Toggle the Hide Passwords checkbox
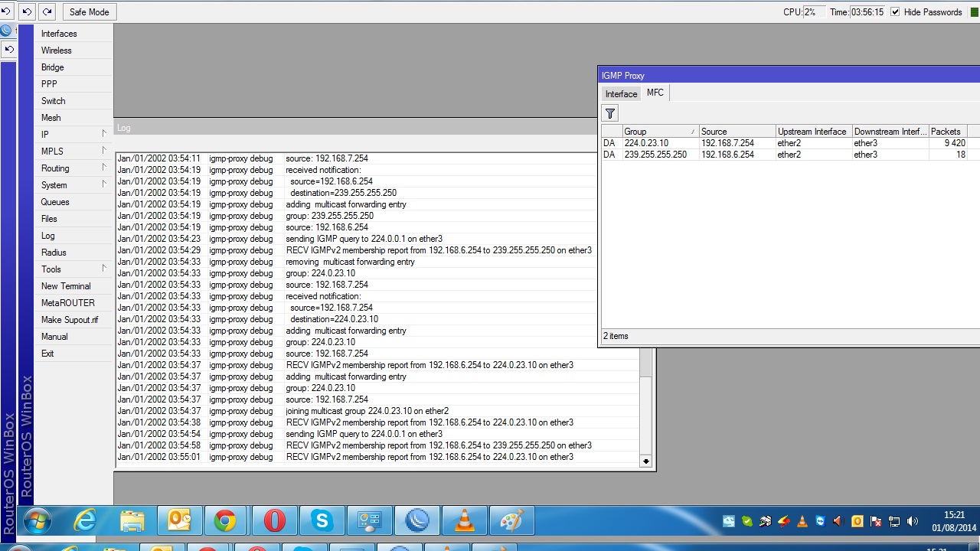This screenshot has height=551, width=980. [895, 12]
